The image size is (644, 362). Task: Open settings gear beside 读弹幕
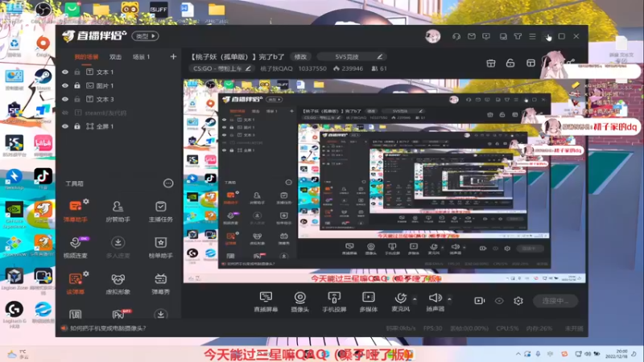pos(86,274)
